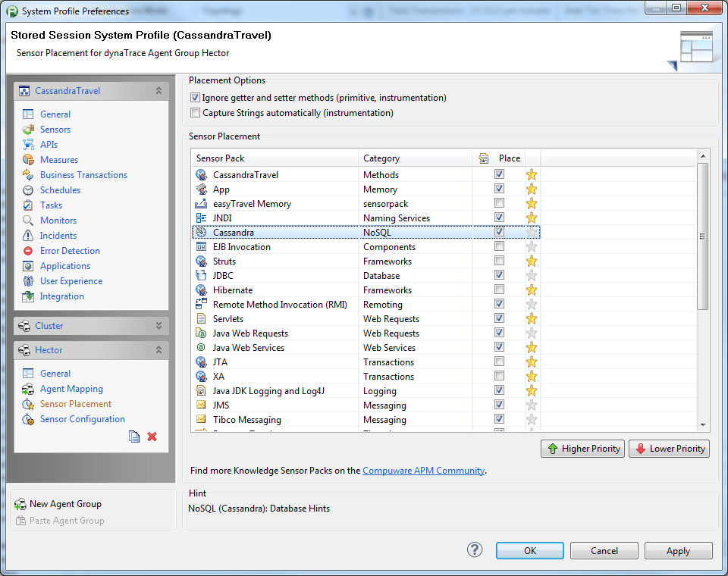Toggle favorite star for CassandraTravel sensor pack
The width and height of the screenshot is (728, 576).
pyautogui.click(x=532, y=174)
